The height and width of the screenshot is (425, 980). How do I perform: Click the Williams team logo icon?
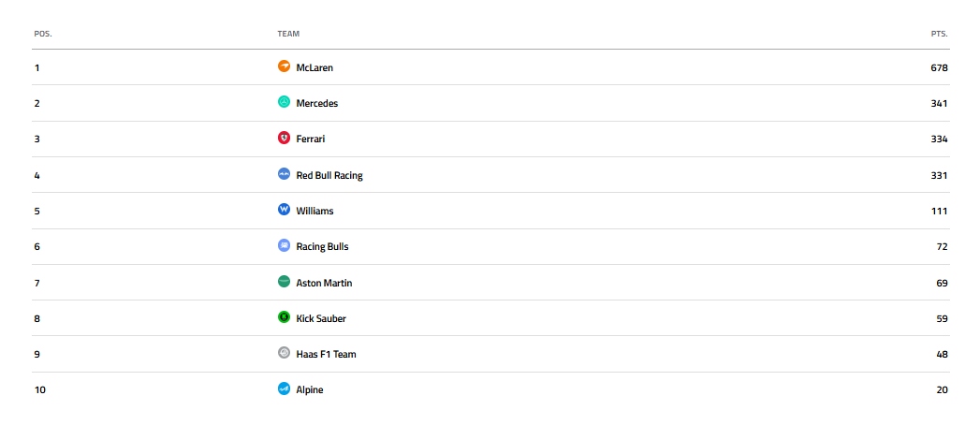284,211
